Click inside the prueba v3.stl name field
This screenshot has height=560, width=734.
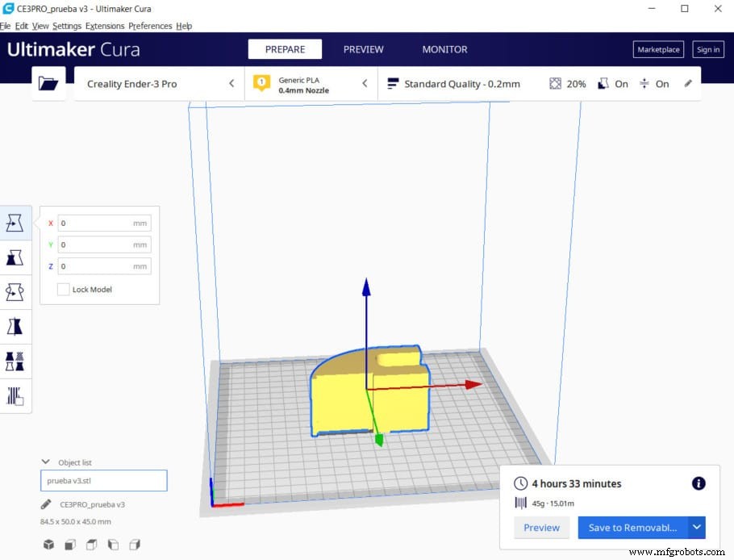pyautogui.click(x=103, y=480)
